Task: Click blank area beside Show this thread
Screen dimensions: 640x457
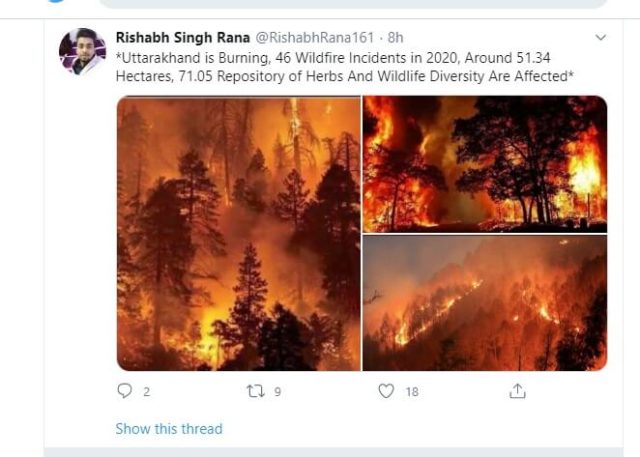Action: pyautogui.click(x=420, y=429)
